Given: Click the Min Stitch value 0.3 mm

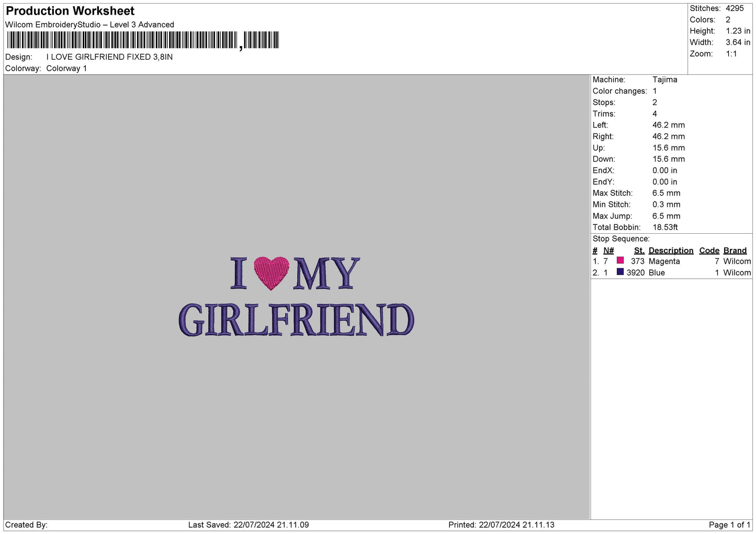Looking at the screenshot, I should click(x=667, y=204).
